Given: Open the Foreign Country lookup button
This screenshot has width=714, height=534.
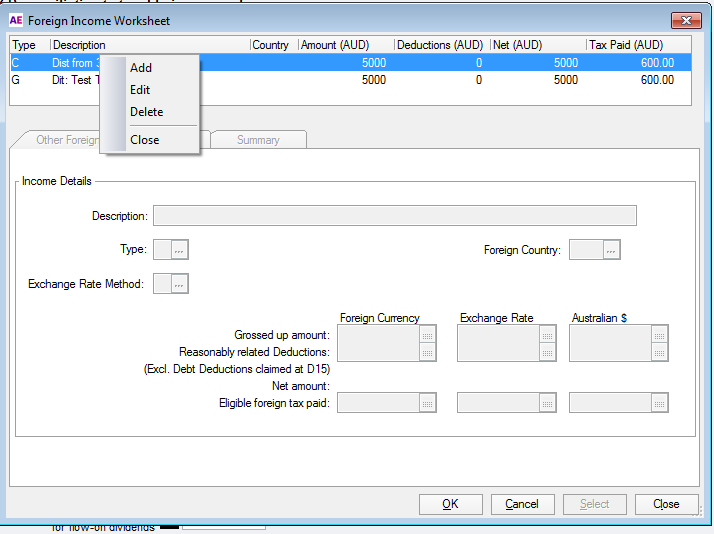Looking at the screenshot, I should point(612,250).
